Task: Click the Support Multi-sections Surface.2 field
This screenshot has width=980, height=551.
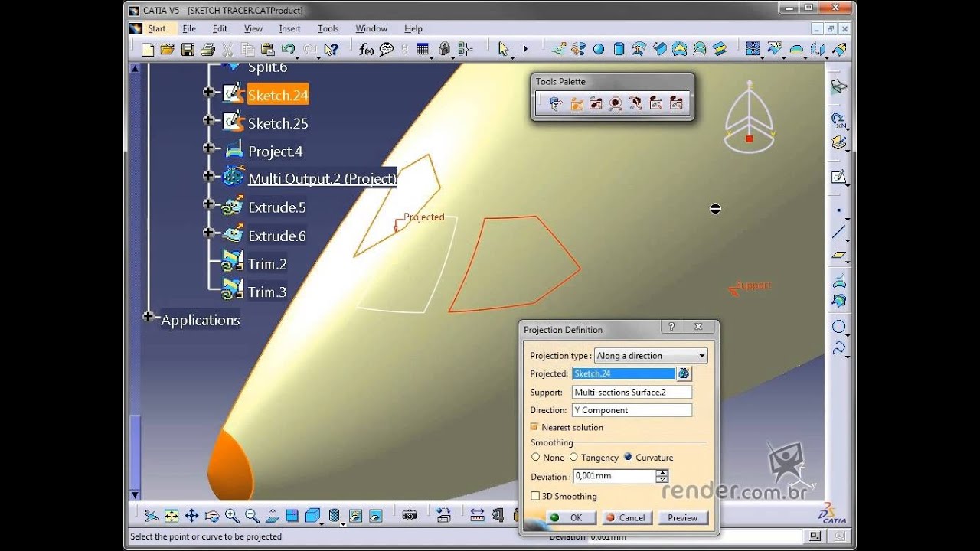Action: [632, 392]
